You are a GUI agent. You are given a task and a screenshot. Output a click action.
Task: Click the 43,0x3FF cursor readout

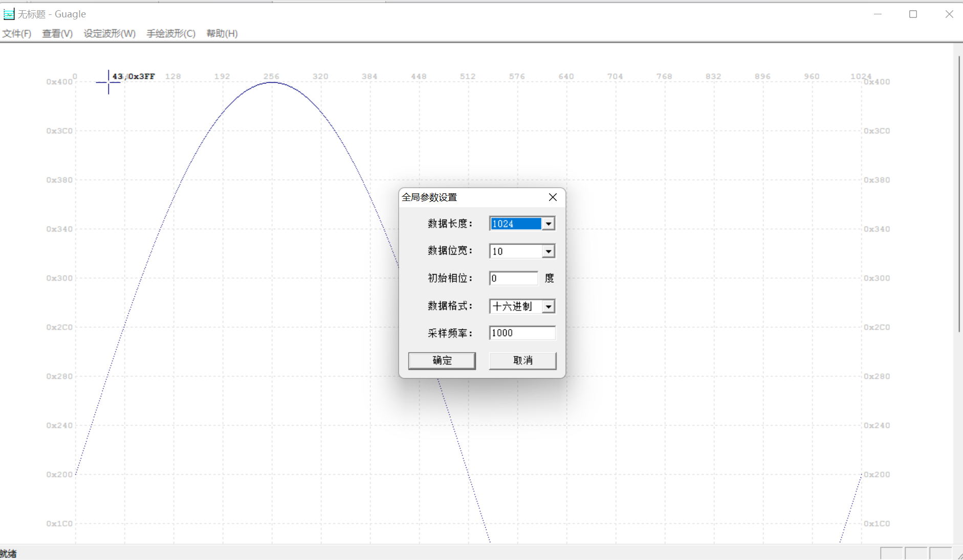pyautogui.click(x=134, y=76)
